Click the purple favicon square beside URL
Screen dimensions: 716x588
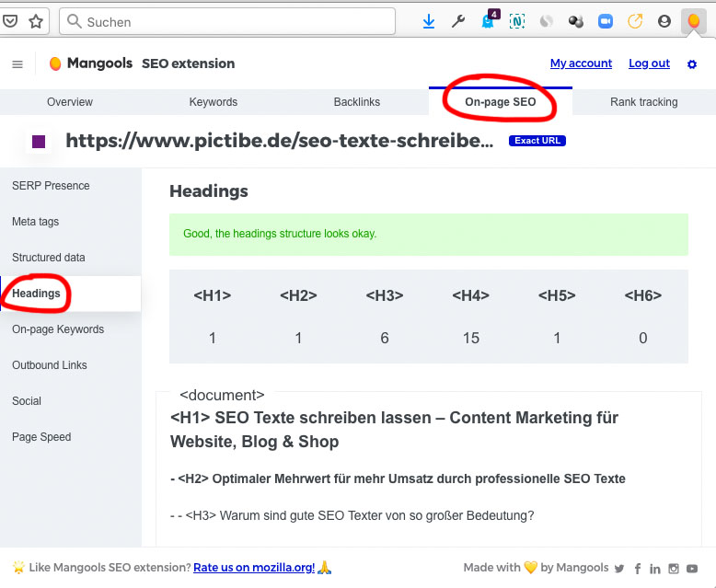pyautogui.click(x=39, y=142)
